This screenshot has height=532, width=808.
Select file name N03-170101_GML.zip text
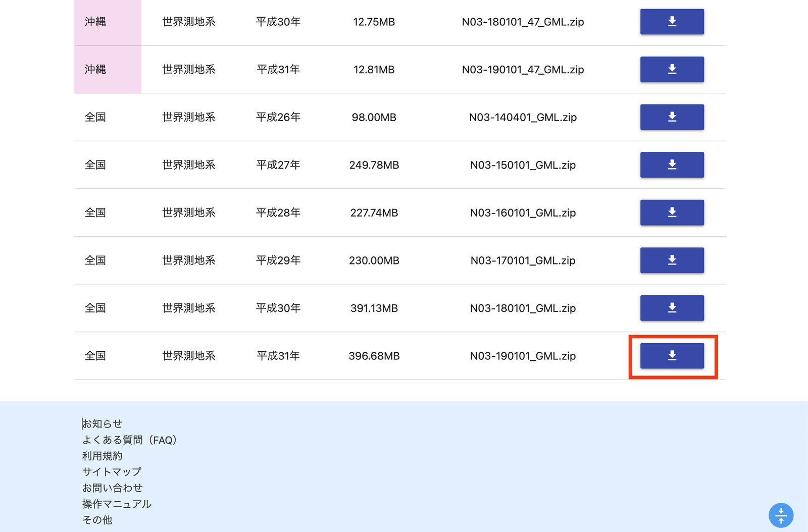[523, 260]
